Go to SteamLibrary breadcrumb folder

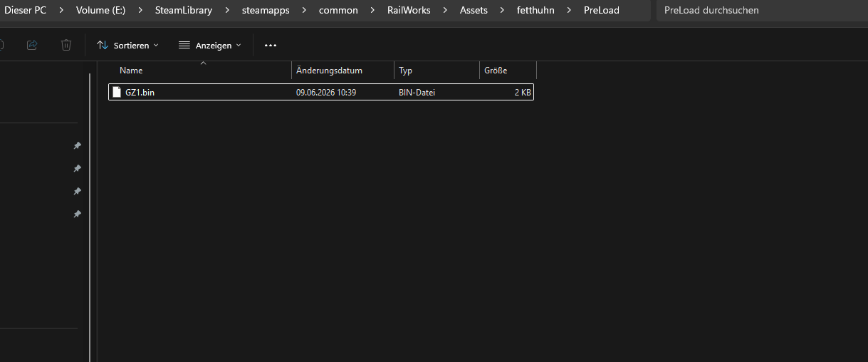[x=184, y=10]
